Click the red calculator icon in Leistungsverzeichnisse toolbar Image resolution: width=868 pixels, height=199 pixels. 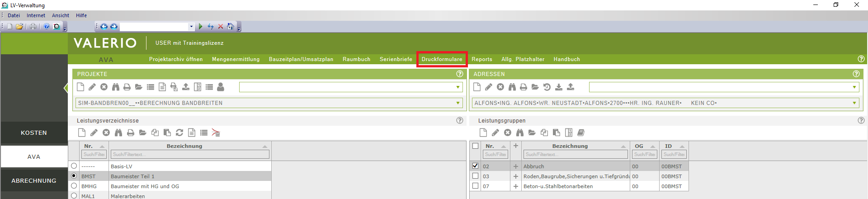pyautogui.click(x=216, y=133)
